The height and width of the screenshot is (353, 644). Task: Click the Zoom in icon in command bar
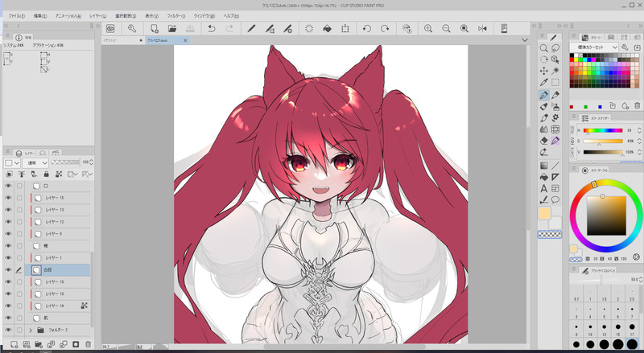tap(428, 28)
